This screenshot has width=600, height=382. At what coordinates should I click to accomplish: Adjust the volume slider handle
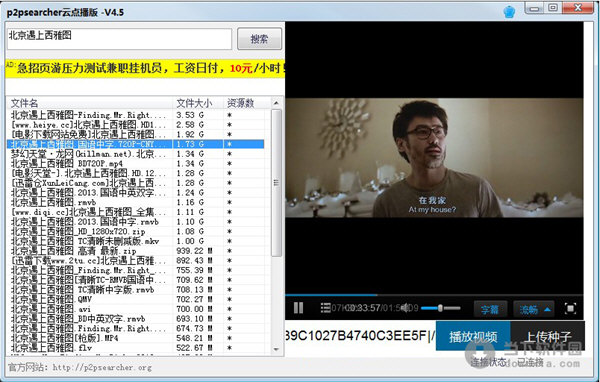point(440,308)
